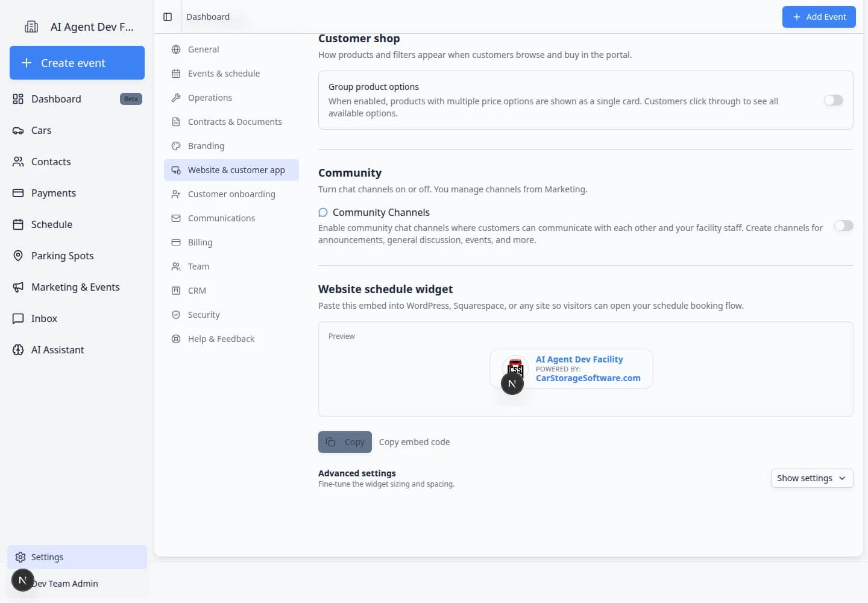This screenshot has height=603, width=868.
Task: Click the Create event button
Action: 77,63
